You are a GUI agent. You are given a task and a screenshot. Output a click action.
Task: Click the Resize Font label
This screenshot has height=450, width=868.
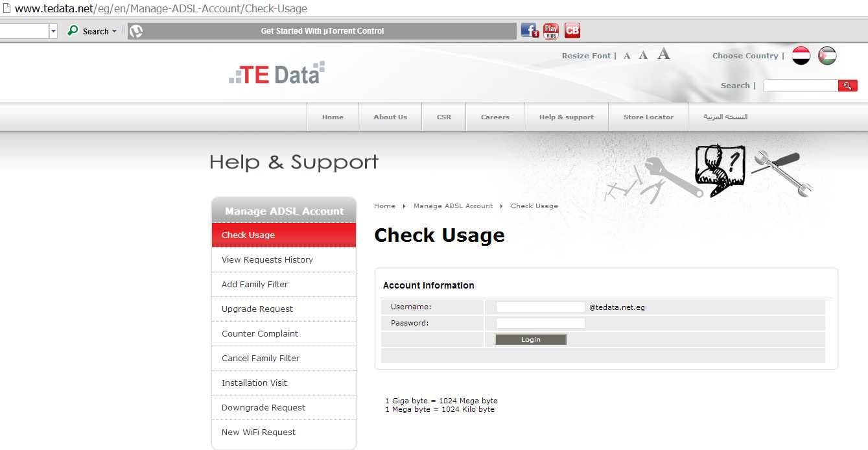[x=587, y=56]
